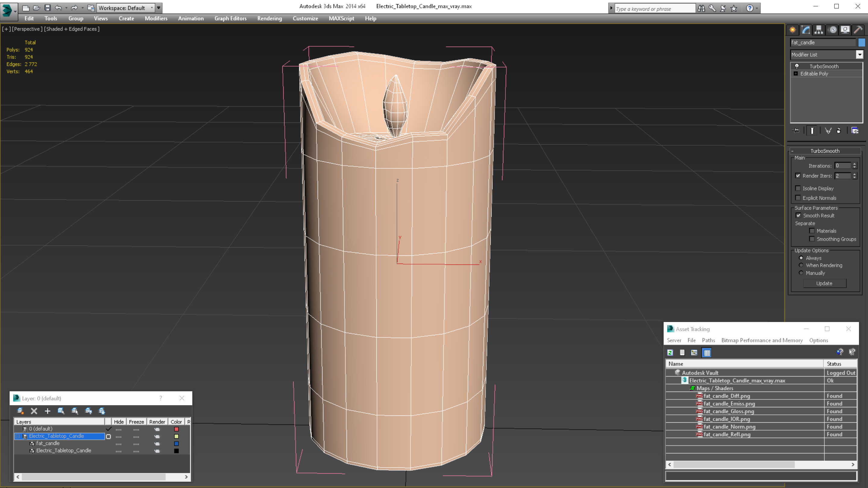Open the Rendering menu in menu bar
868x488 pixels.
point(269,18)
